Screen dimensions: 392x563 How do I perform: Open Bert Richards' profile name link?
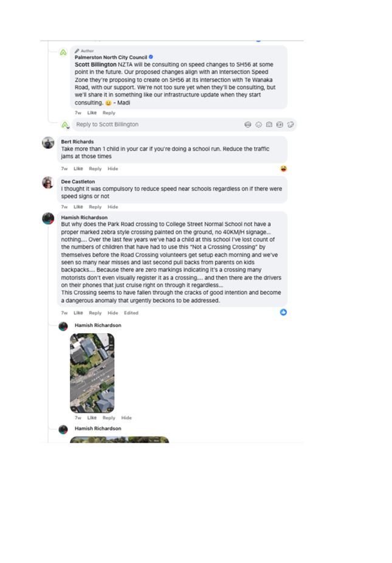coord(77,142)
